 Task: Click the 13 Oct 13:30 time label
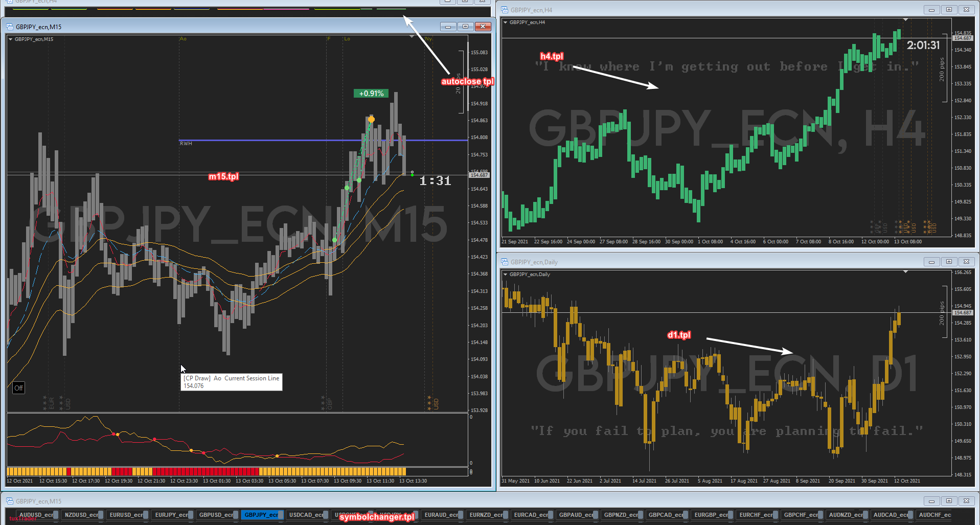coord(413,481)
